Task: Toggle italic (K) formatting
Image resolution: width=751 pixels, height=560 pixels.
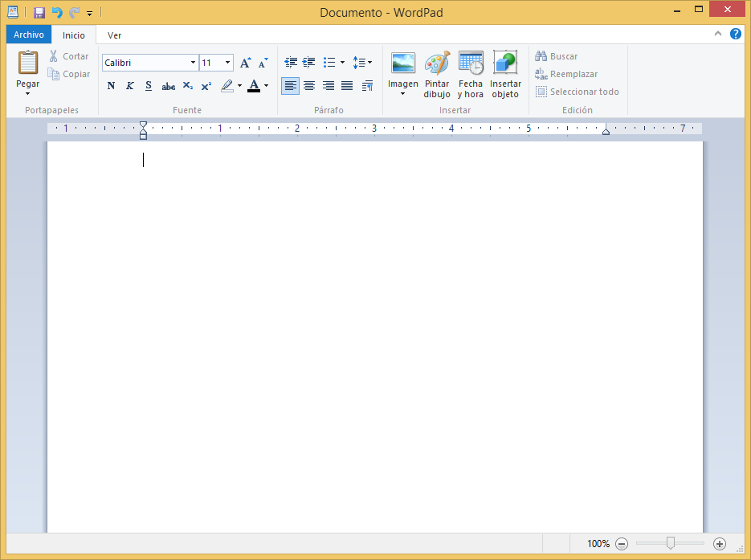Action: tap(130, 86)
